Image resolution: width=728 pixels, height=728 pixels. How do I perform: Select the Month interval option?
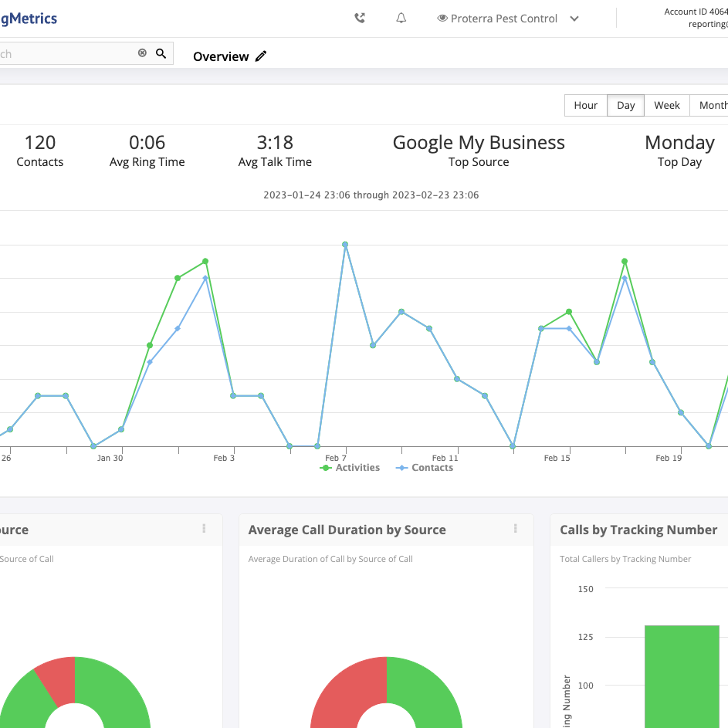pos(712,105)
